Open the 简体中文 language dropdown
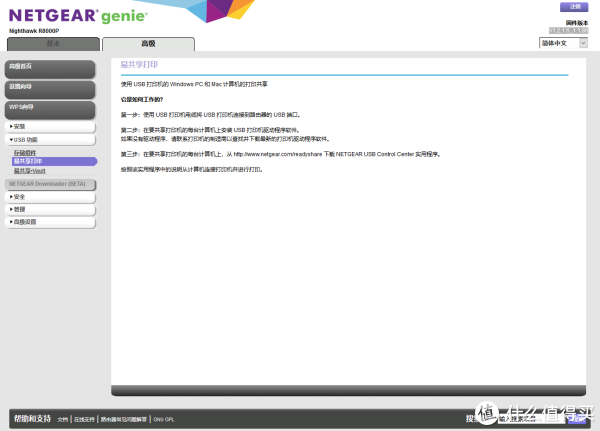The image size is (600, 431). (x=563, y=43)
